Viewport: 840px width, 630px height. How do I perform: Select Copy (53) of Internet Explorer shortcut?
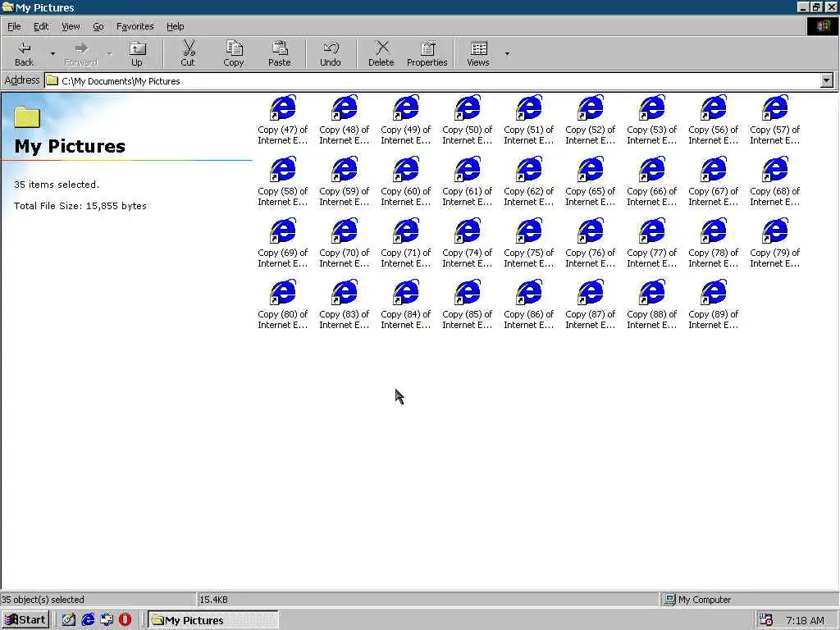pos(652,120)
